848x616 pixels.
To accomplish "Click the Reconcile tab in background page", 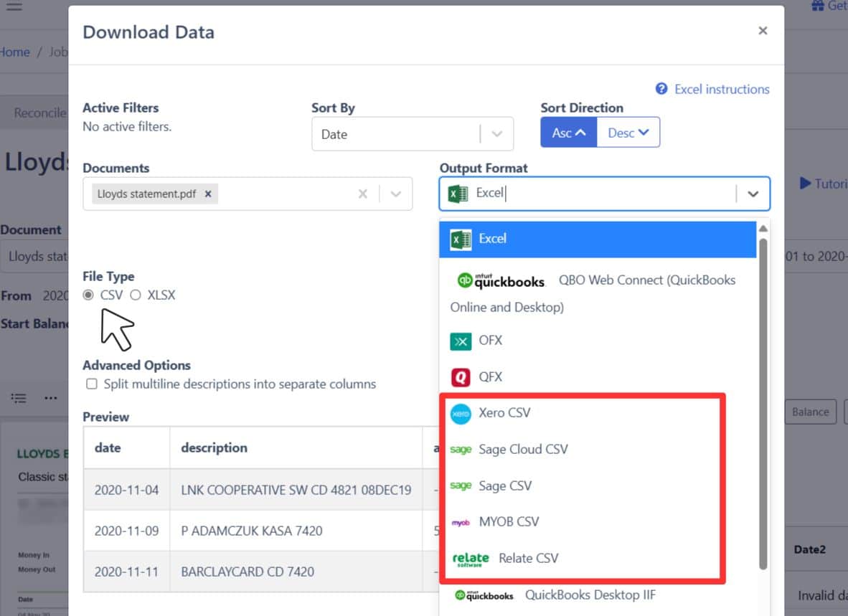I will coord(39,113).
